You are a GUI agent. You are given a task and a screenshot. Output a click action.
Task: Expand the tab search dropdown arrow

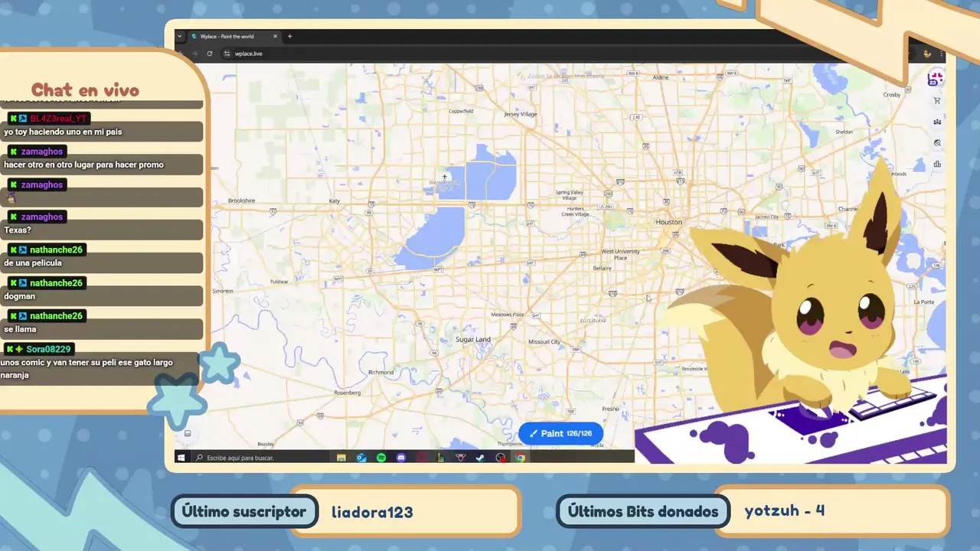click(180, 36)
